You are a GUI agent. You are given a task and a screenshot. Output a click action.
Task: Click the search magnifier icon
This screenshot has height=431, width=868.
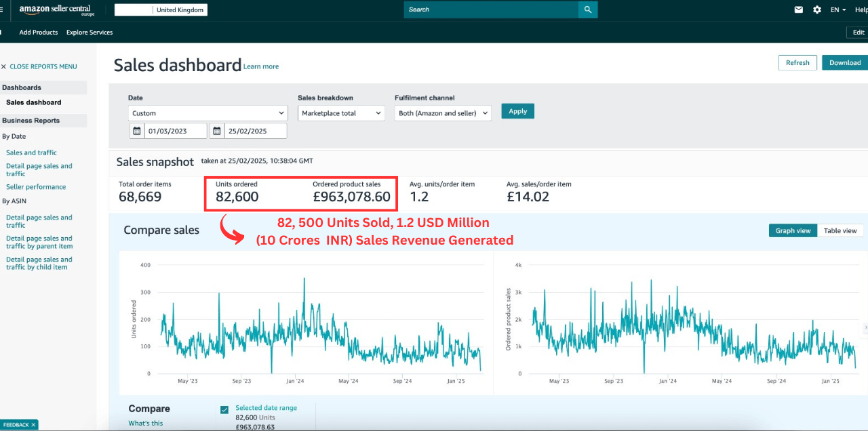pos(588,9)
